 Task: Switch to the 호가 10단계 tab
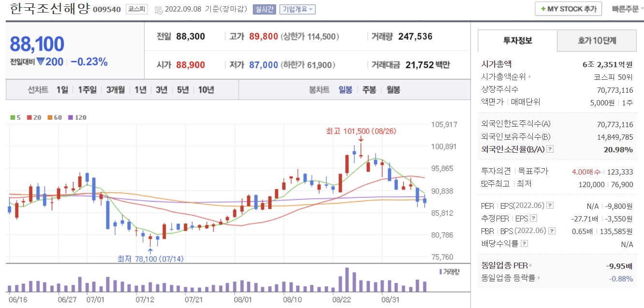coord(597,41)
